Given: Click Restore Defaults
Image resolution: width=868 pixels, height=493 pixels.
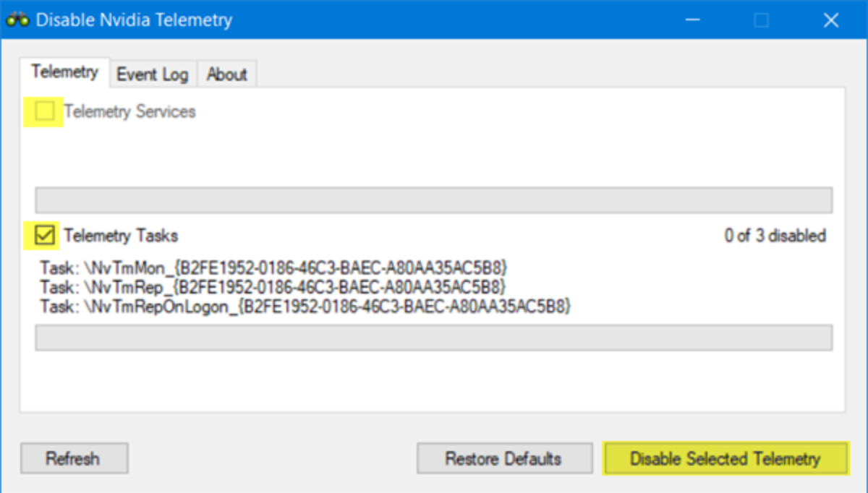Looking at the screenshot, I should pos(504,458).
